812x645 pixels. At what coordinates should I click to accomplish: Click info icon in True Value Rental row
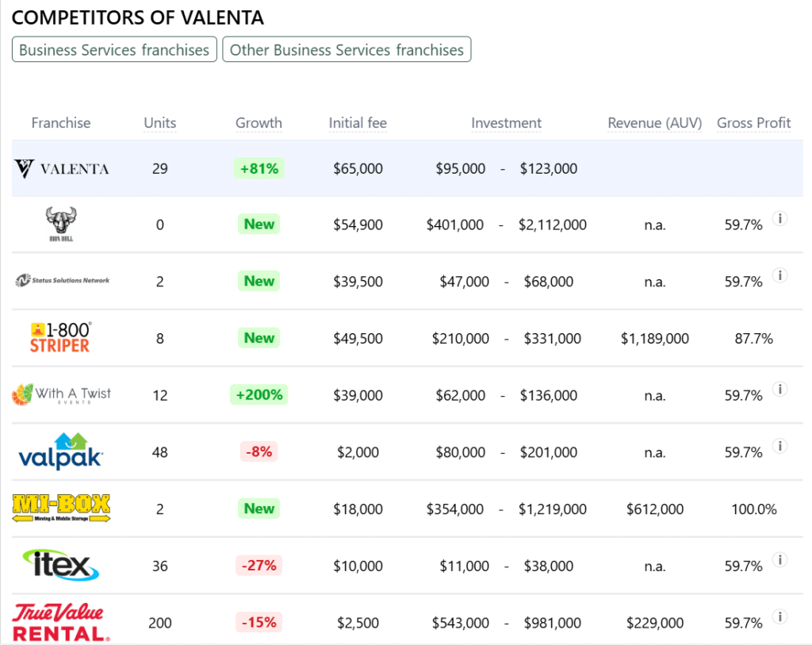click(x=780, y=616)
